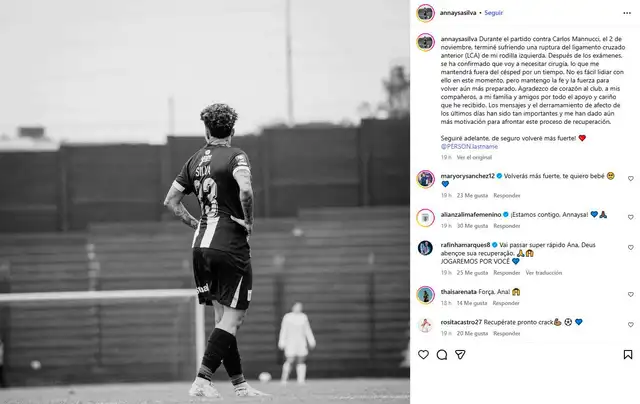Open the comment bubble icon
Screen dimensions: 640x404
click(x=442, y=355)
